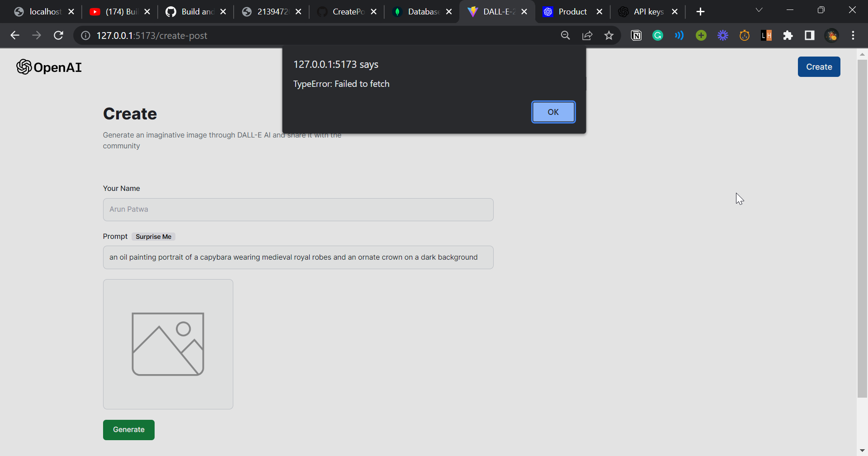This screenshot has height=456, width=868.
Task: Open the tab search dropdown chevron
Action: [x=759, y=9]
